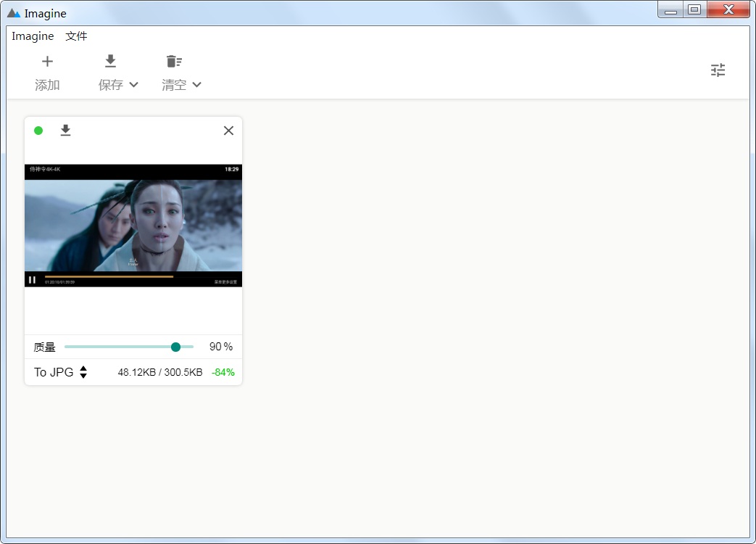Toggle output format using the To JPG stepper
Viewport: 756px width, 544px height.
click(83, 372)
